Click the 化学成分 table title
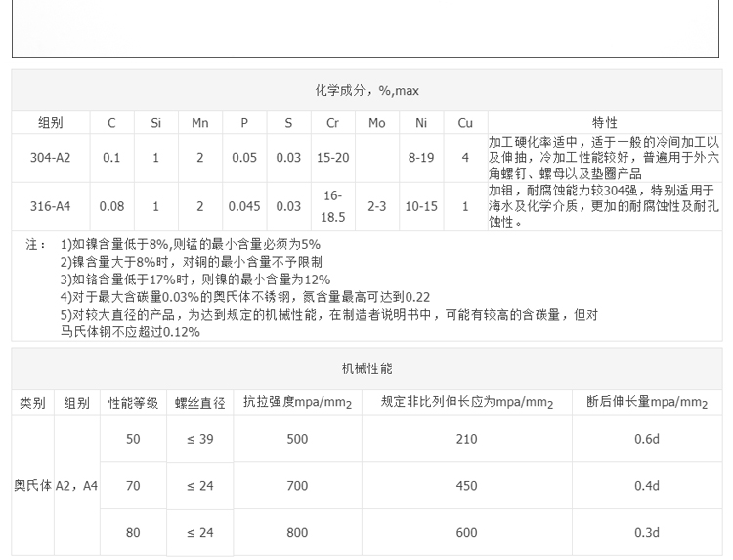 pos(366,91)
